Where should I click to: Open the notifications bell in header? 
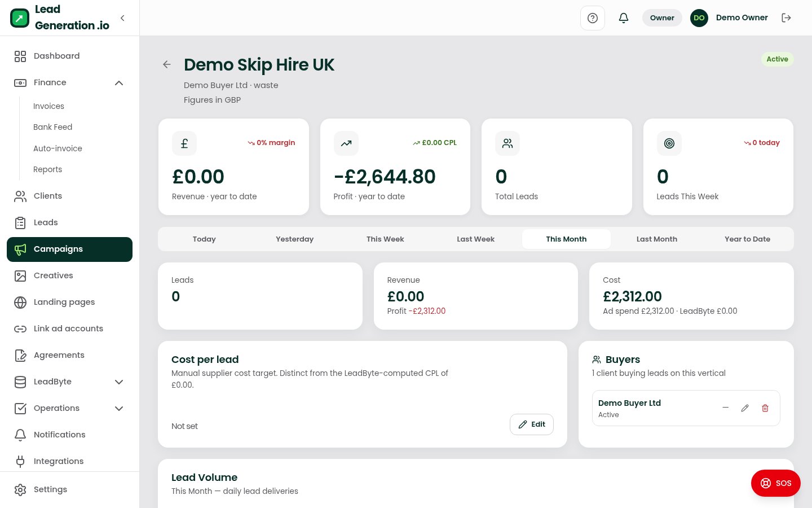pos(624,18)
